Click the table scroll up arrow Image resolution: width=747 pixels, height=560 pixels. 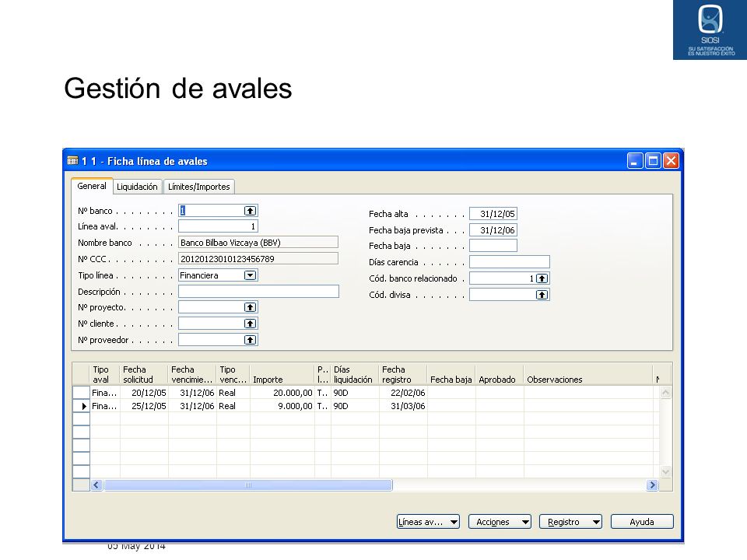(x=665, y=393)
